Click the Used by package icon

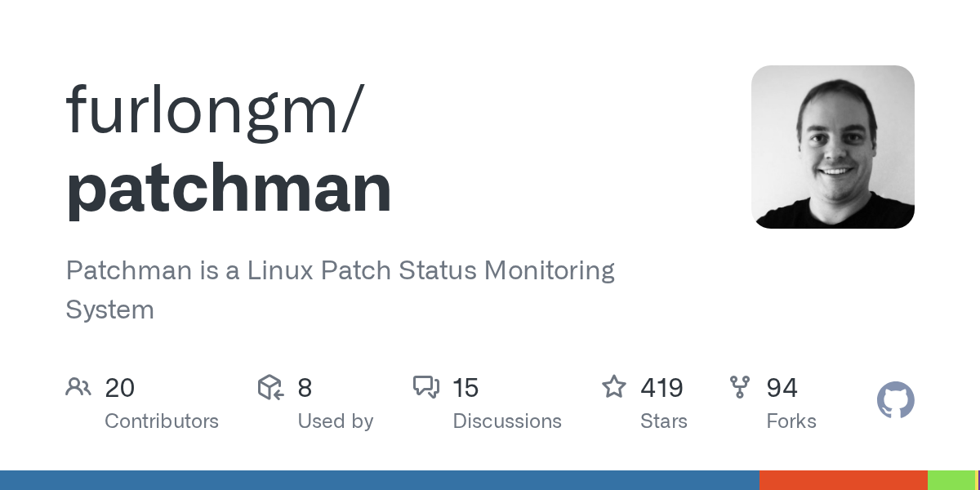coord(270,387)
